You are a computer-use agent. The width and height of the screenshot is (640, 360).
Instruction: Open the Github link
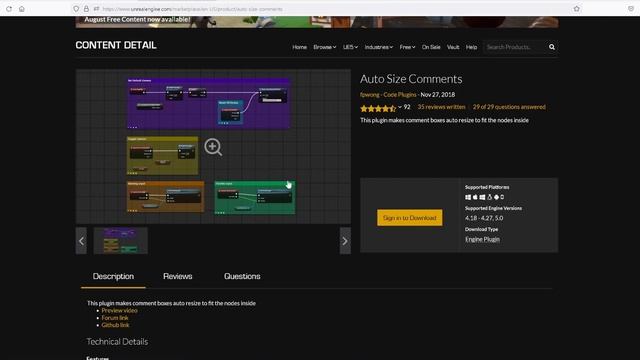click(115, 325)
